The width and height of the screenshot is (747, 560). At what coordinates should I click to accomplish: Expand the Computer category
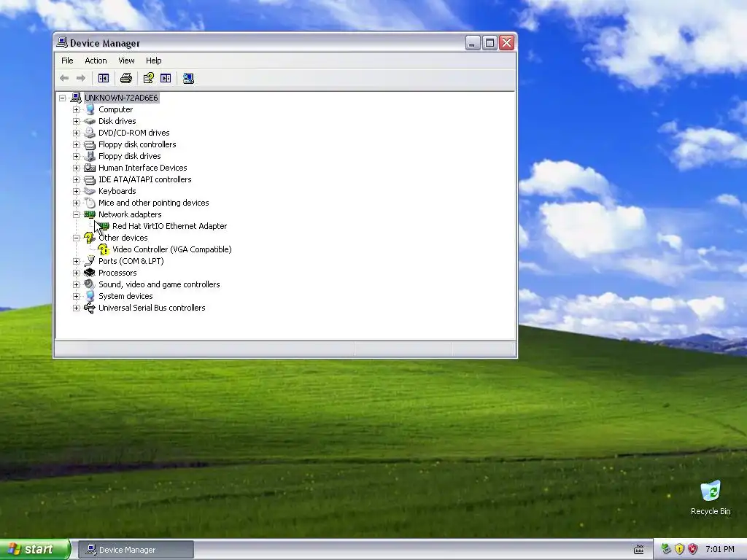click(76, 109)
